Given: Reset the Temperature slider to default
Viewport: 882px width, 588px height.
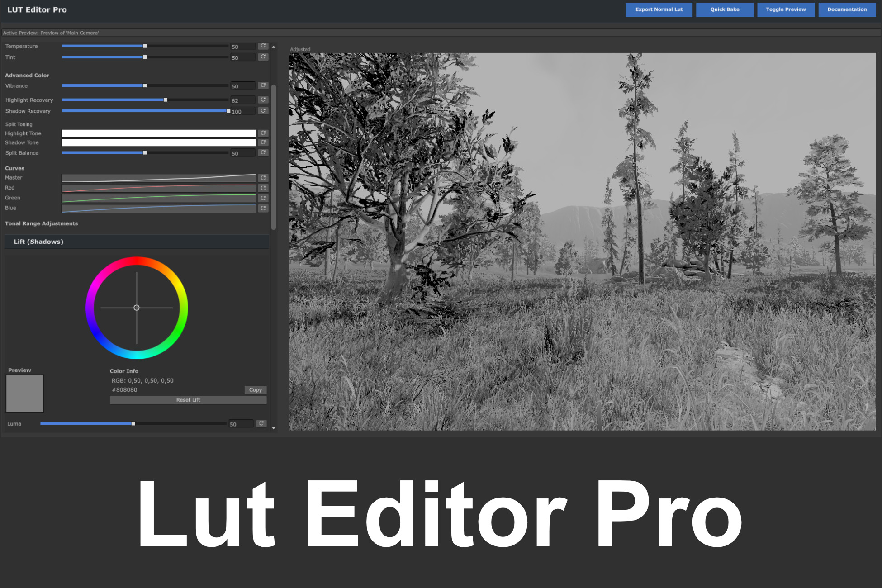Looking at the screenshot, I should 263,46.
